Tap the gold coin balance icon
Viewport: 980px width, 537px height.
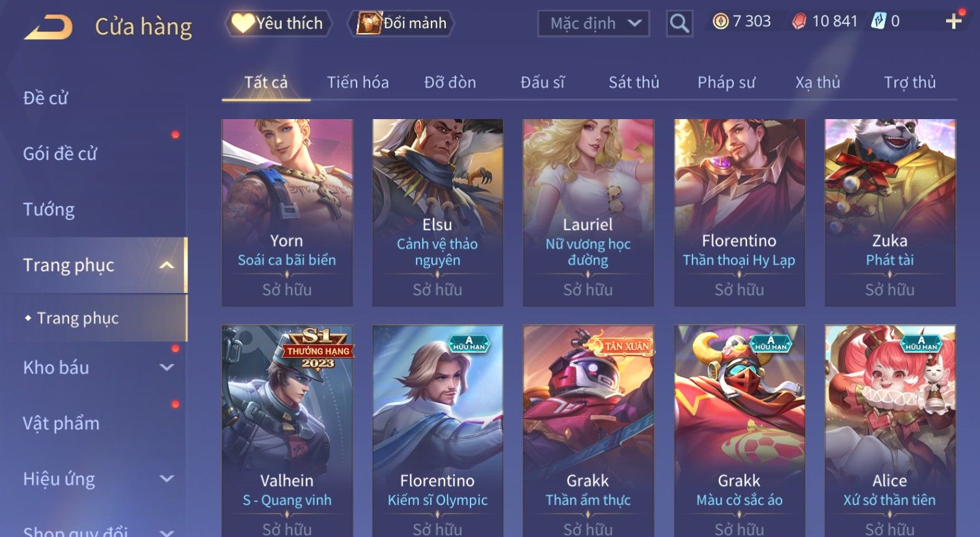(720, 21)
